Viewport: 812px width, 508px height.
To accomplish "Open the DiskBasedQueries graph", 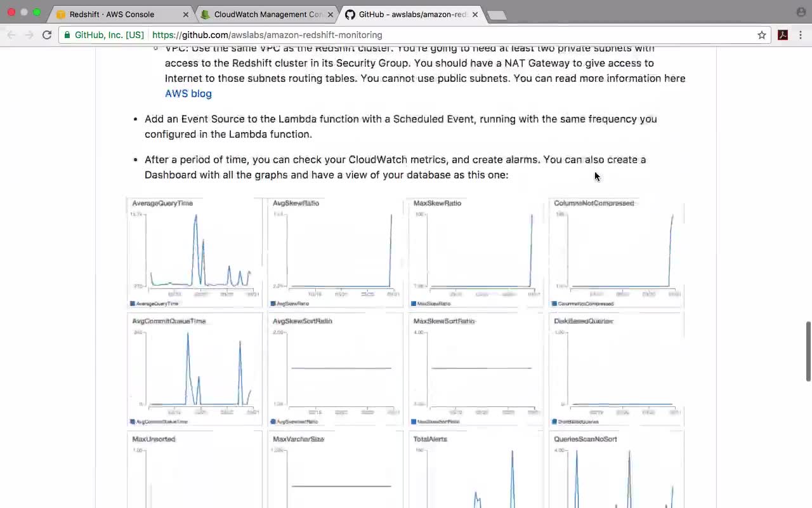I will pos(617,370).
